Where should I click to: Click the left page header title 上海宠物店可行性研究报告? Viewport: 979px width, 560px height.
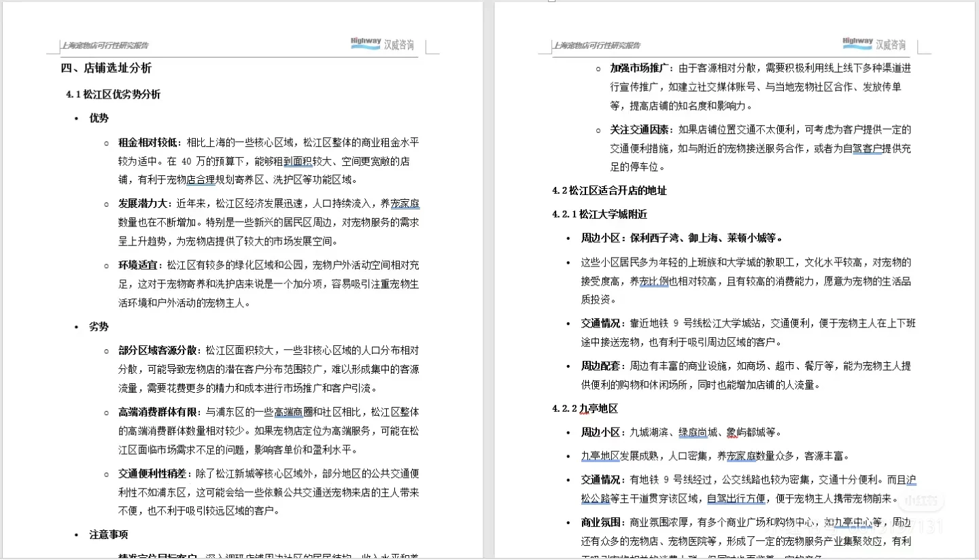[105, 46]
